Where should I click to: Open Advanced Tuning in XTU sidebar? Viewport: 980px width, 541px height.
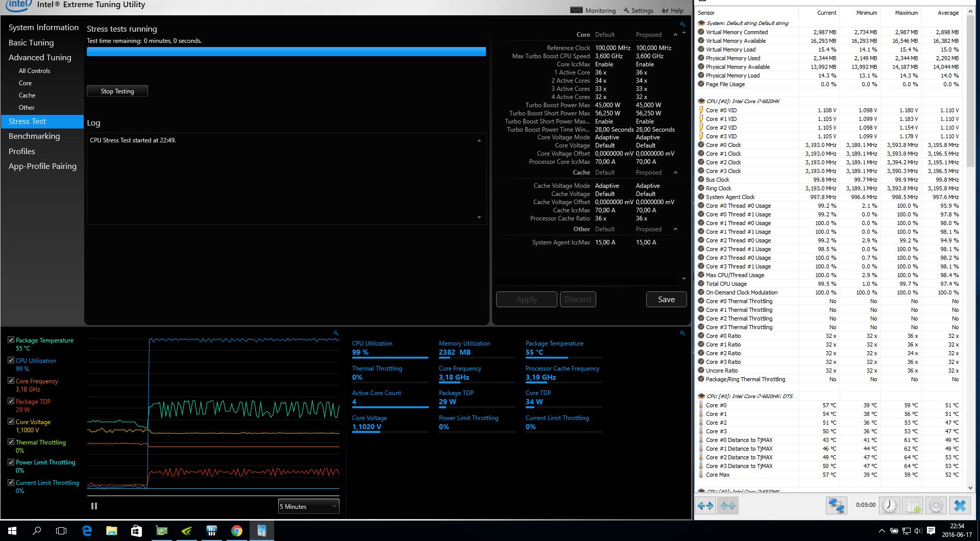pos(40,58)
